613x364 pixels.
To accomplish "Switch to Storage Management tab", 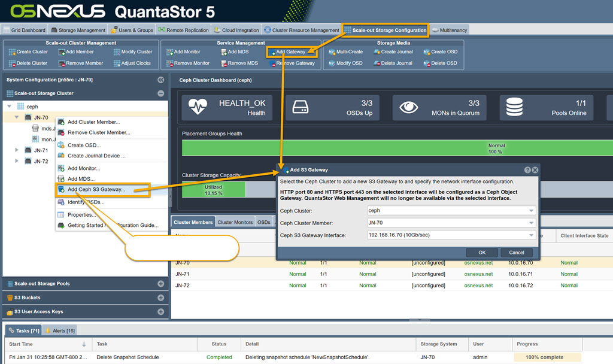I will (78, 30).
